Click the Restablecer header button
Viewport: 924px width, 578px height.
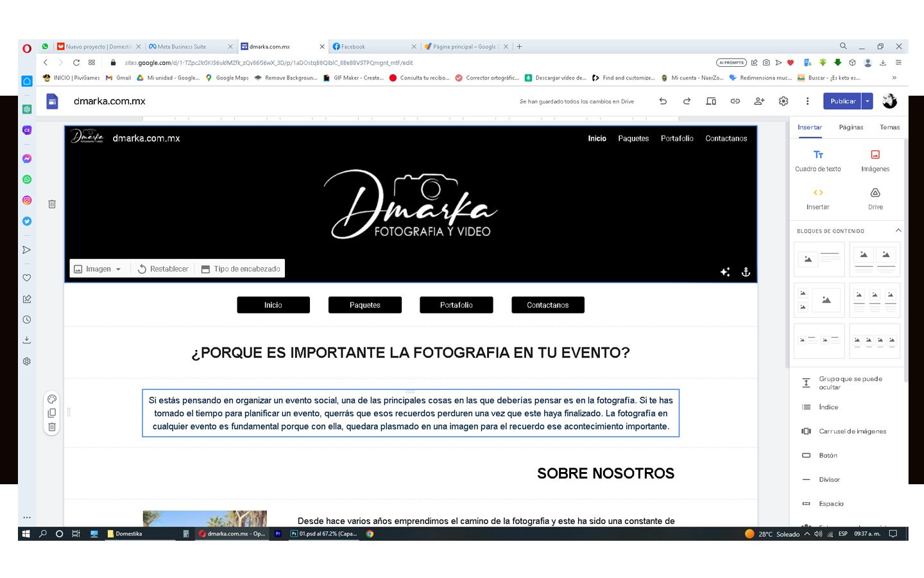pos(163,269)
